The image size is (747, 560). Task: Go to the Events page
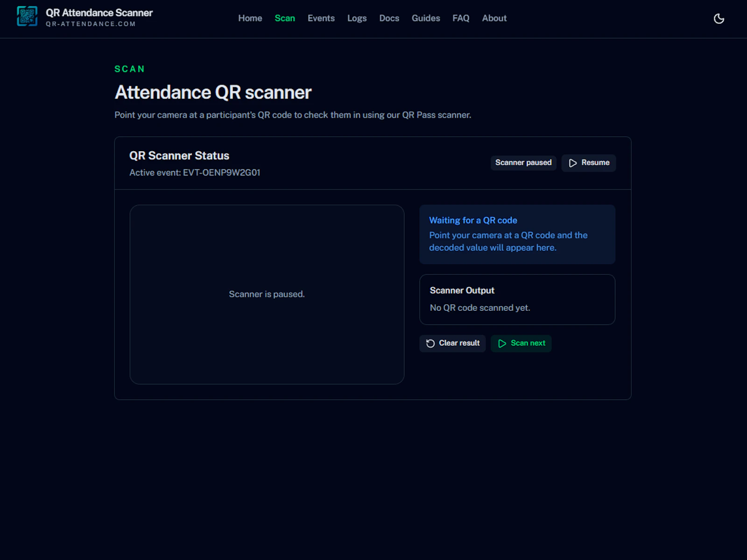321,18
